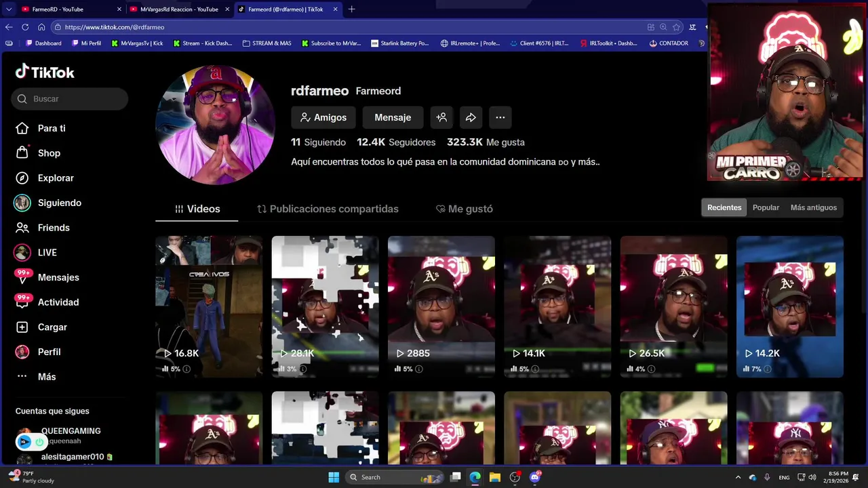Open the video with 14.1K views
868x488 pixels.
[557, 306]
